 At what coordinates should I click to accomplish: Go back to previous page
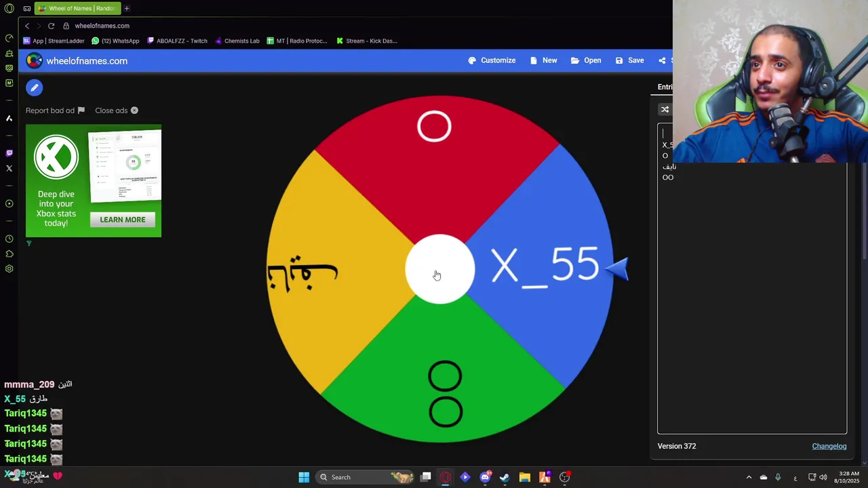[27, 26]
